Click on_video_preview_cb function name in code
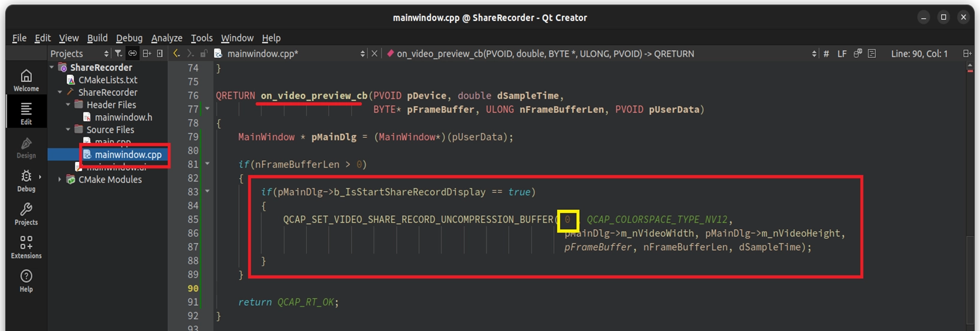Screen dimensions: 980x331 point(314,96)
